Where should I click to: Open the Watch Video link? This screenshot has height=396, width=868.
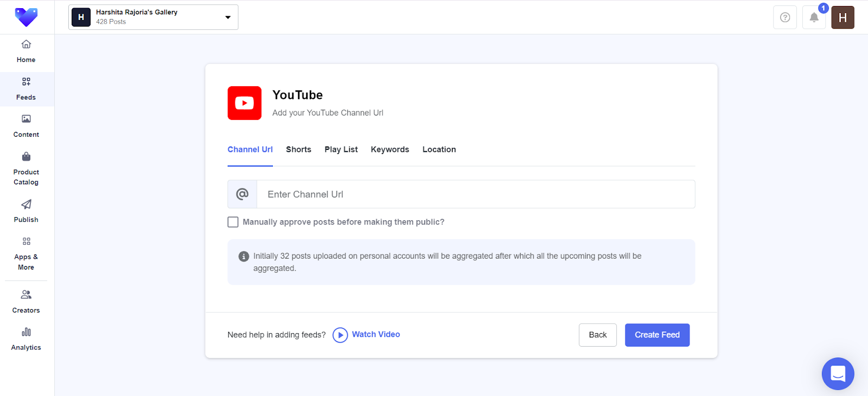click(376, 335)
